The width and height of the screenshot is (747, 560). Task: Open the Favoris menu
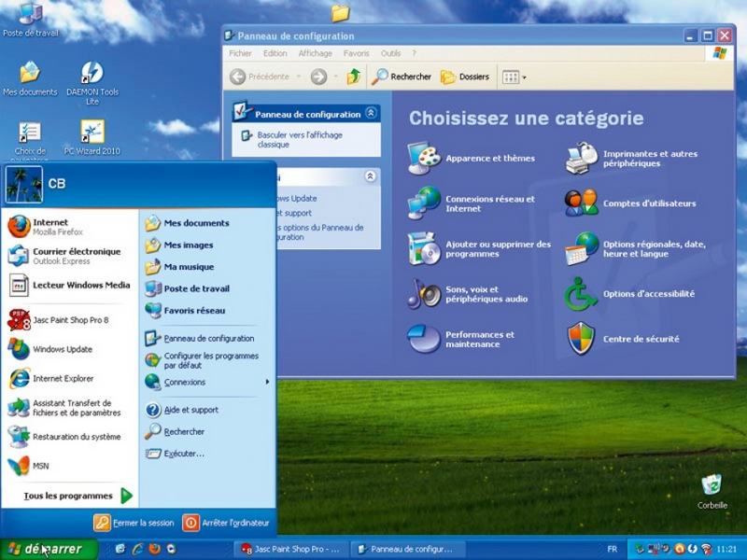[x=357, y=53]
